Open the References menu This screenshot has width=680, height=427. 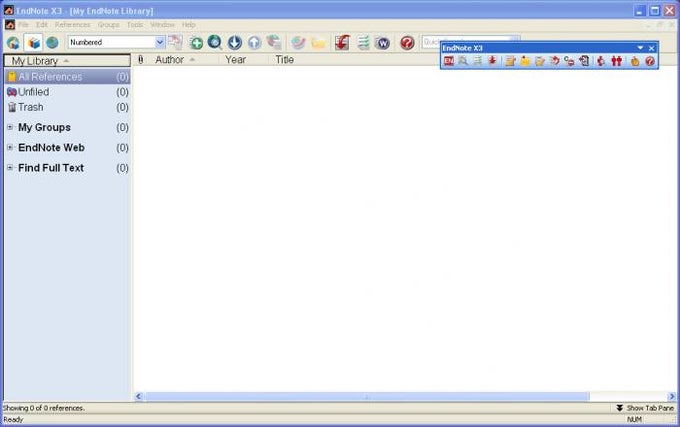pos(72,25)
